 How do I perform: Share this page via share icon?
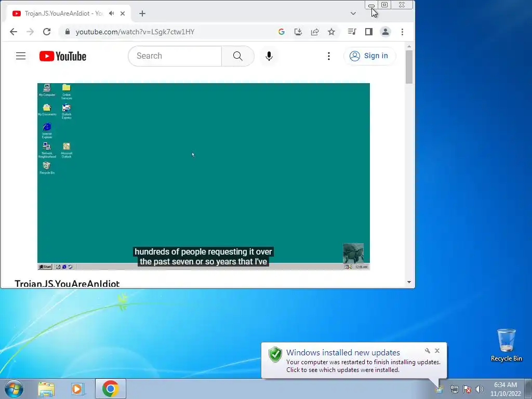pyautogui.click(x=315, y=32)
